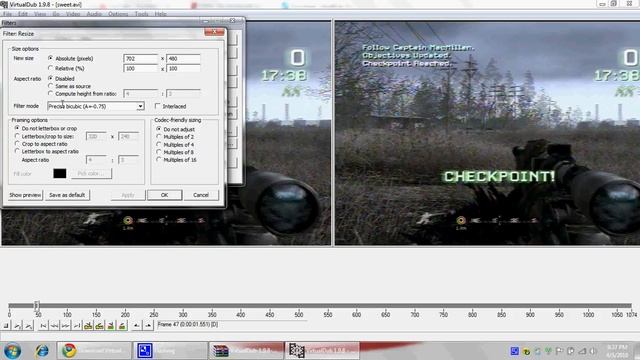Step backward one frame
640x360 pixels.
pyautogui.click(x=54, y=326)
